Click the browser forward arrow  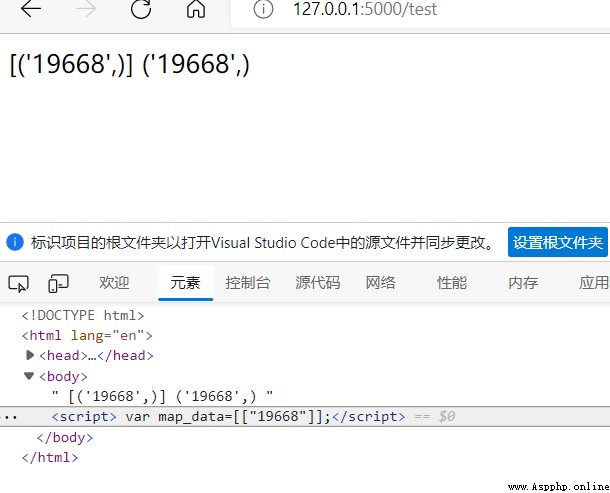pos(86,9)
